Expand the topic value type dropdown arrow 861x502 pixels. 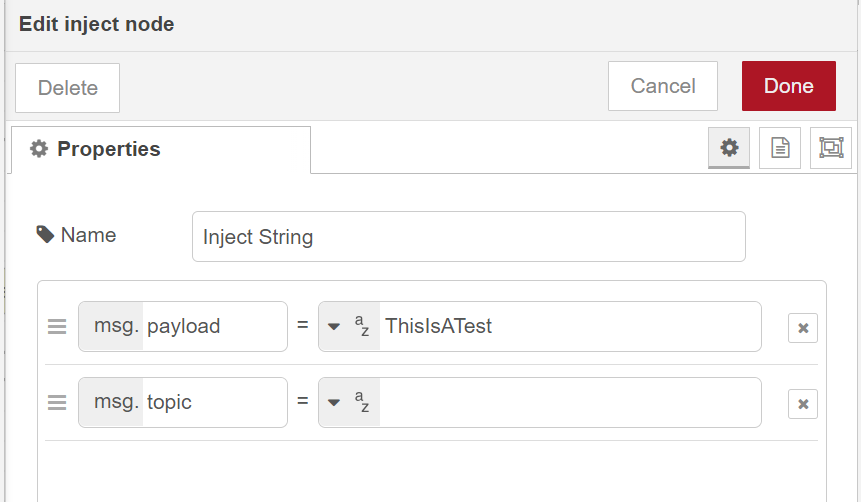tap(334, 404)
